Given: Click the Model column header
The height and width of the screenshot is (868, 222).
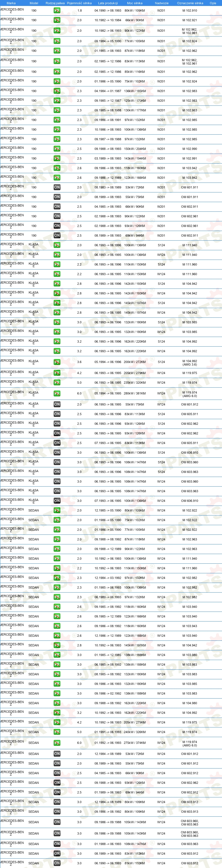Looking at the screenshot, I should tap(34, 3).
